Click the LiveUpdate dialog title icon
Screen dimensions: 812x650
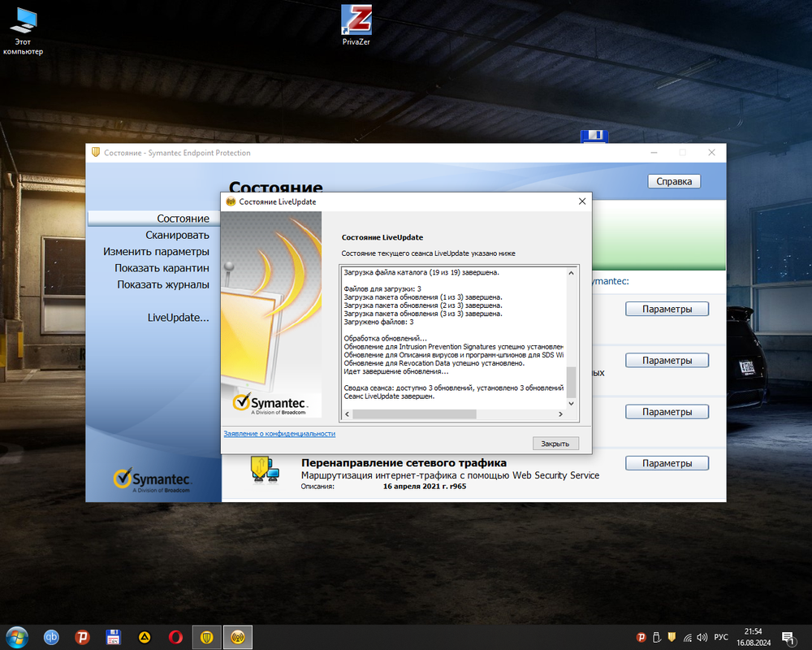click(231, 201)
